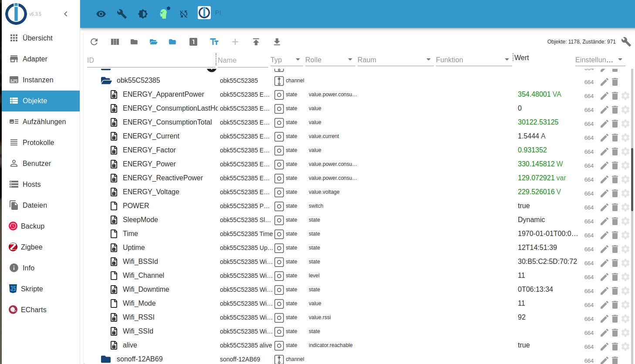The image size is (635, 364).
Task: Open custom settings gear for ENERGY_Power
Action: tap(625, 165)
